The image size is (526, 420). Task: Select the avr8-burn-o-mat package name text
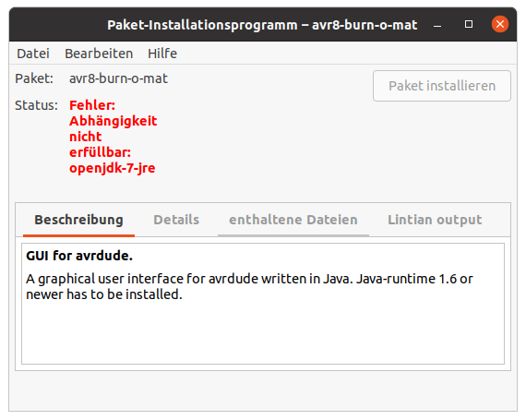coord(118,78)
